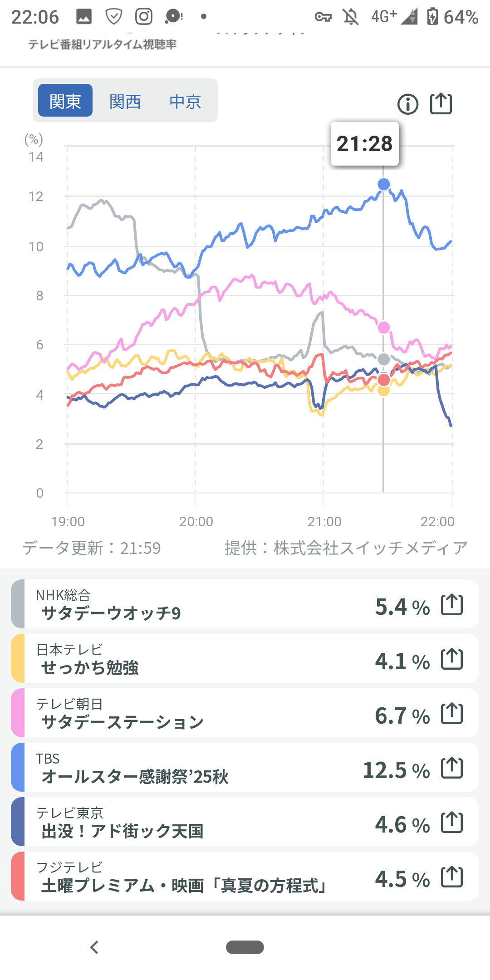This screenshot has width=490, height=980.
Task: Tap the Android home pill
Action: (245, 947)
